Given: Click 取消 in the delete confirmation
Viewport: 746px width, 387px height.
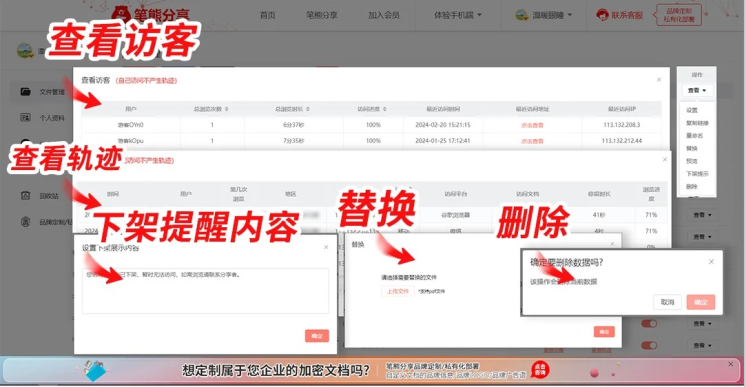Looking at the screenshot, I should pos(667,302).
